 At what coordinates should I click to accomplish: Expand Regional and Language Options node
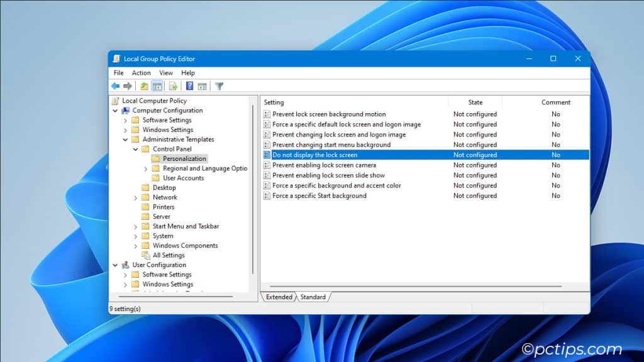coord(146,168)
